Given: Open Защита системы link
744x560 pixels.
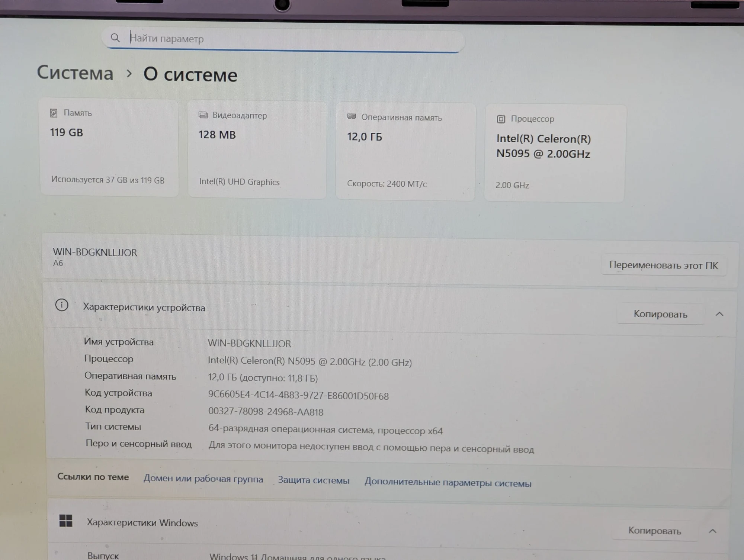Looking at the screenshot, I should 314,480.
